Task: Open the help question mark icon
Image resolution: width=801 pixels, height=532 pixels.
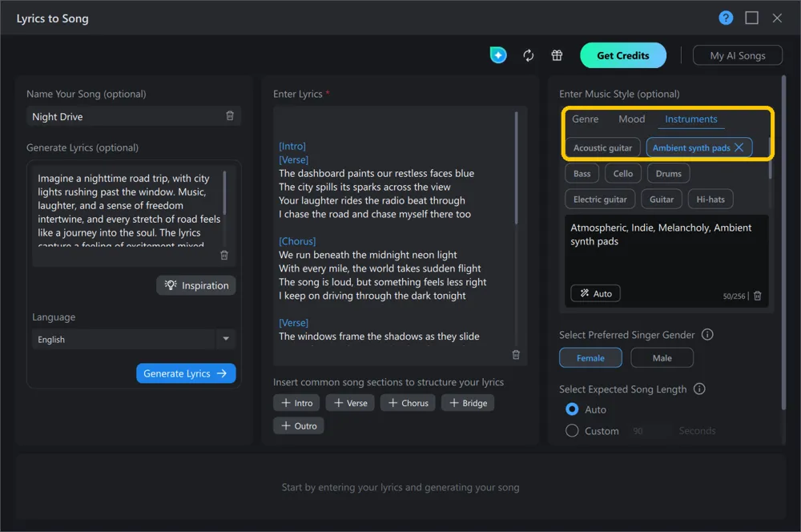Action: point(726,18)
